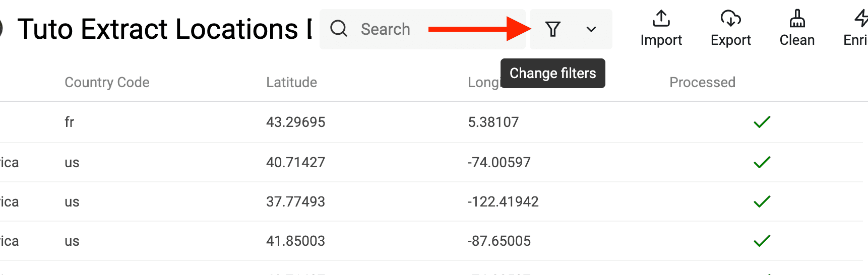
Task: Click the magnifying glass search icon
Action: 339,29
